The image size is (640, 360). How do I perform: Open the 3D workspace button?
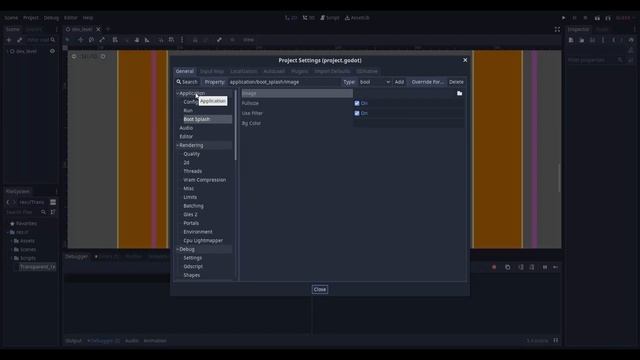tap(309, 18)
